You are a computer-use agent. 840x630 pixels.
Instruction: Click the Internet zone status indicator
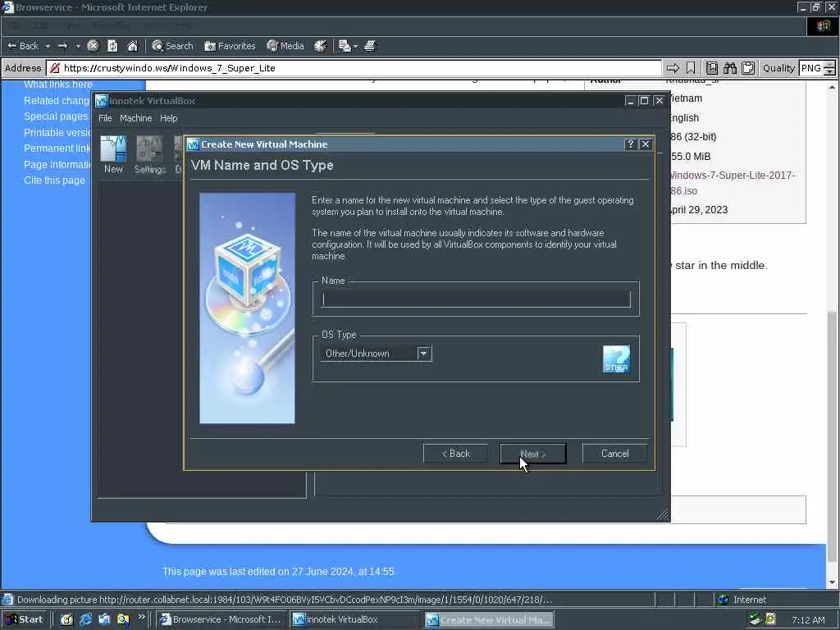pos(742,600)
